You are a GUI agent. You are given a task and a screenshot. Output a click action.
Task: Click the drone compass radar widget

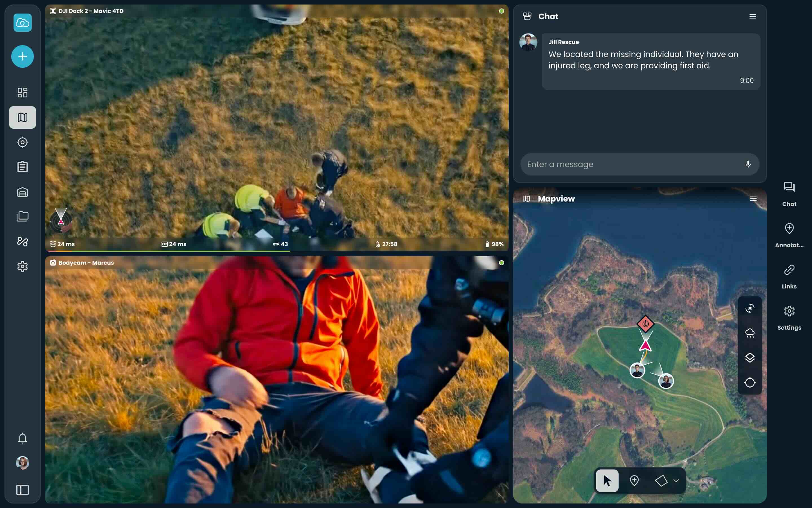[61, 220]
